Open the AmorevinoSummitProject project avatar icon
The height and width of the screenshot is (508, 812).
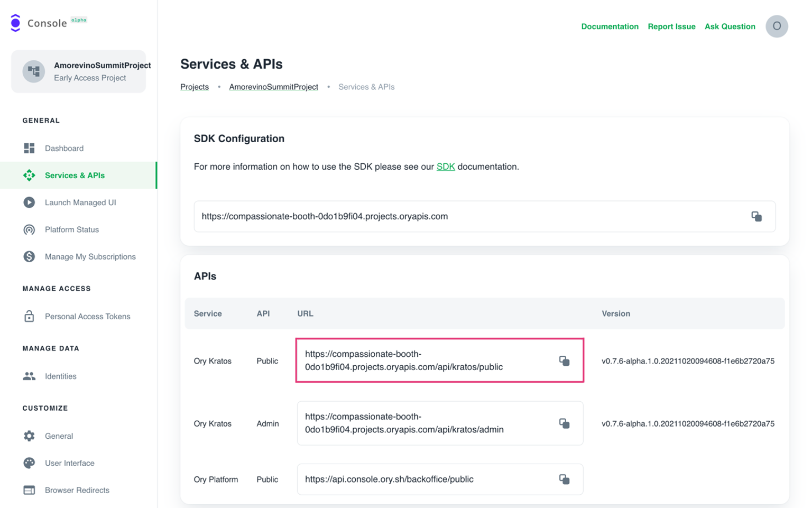click(x=34, y=71)
